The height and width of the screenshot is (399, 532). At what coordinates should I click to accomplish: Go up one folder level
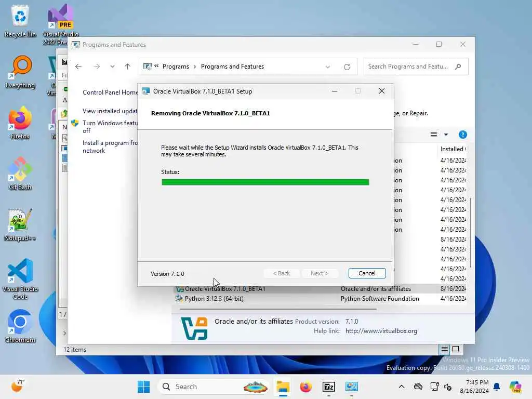tap(128, 66)
